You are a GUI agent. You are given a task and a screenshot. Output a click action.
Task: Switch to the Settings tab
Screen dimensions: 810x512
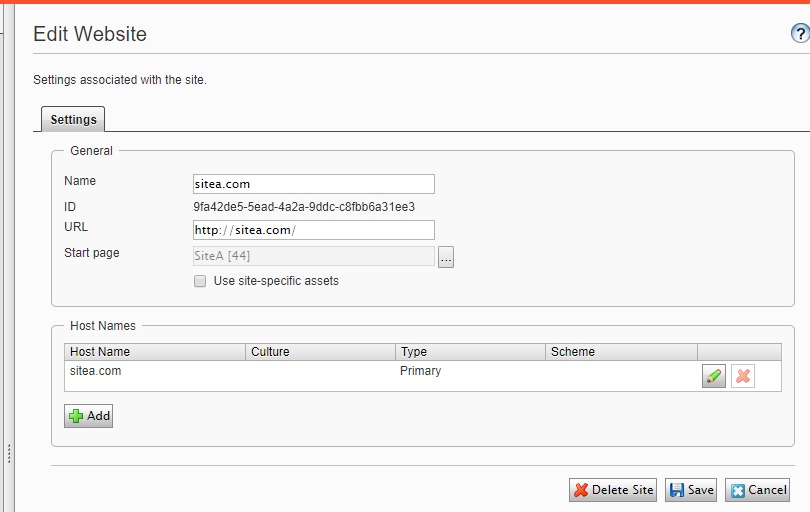pos(73,120)
